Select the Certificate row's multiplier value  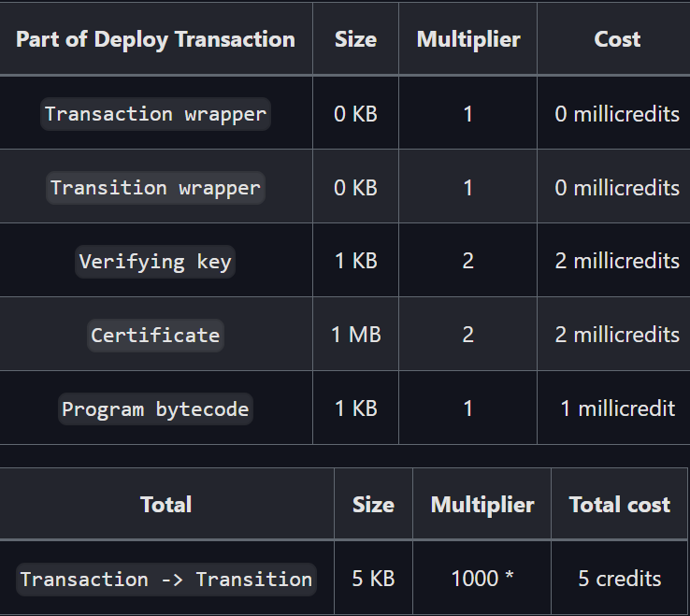(x=467, y=335)
